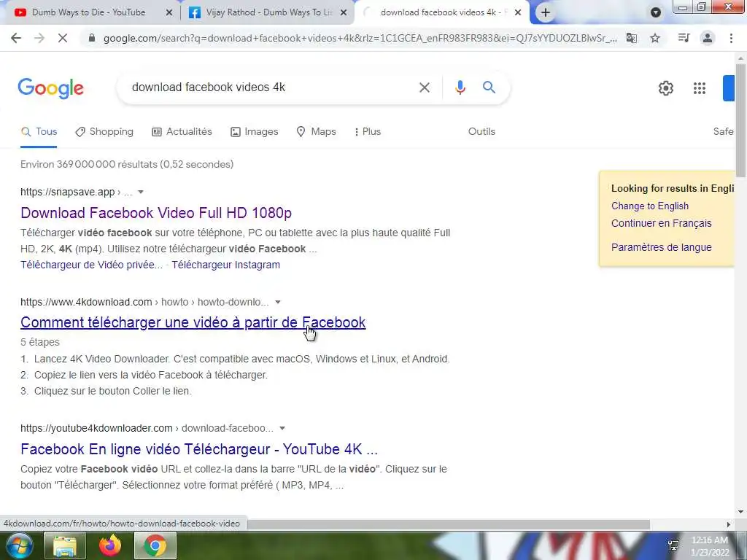Screen dimensions: 747x560
Task: Open the translate page icon
Action: pos(632,38)
